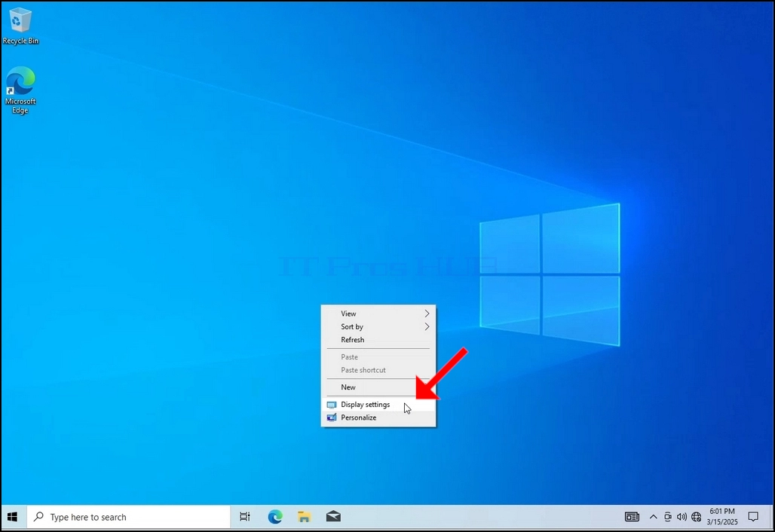Viewport: 775px width, 532px height.
Task: Click the Meet Now tray icon
Action: [x=668, y=517]
